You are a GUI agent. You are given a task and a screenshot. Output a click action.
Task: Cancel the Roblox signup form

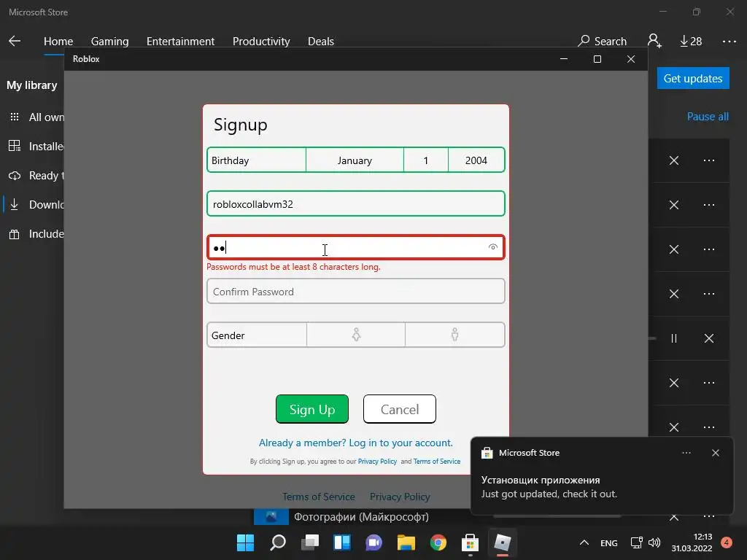coord(399,409)
